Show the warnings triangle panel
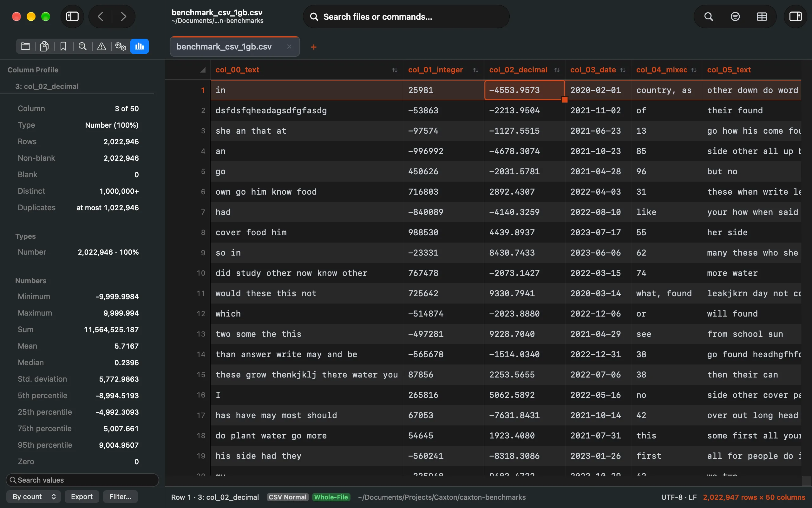Viewport: 812px width, 508px height. coord(101,46)
